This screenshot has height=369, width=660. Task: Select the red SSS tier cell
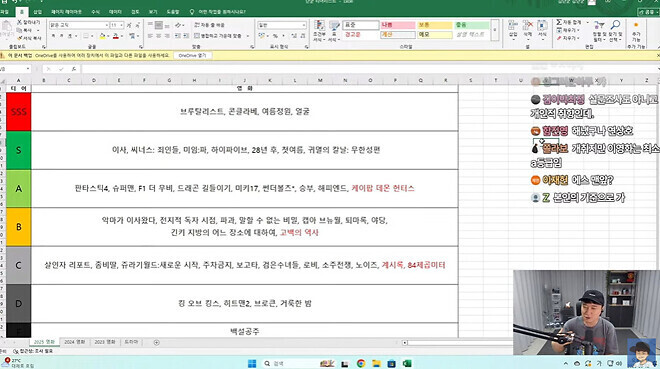19,111
